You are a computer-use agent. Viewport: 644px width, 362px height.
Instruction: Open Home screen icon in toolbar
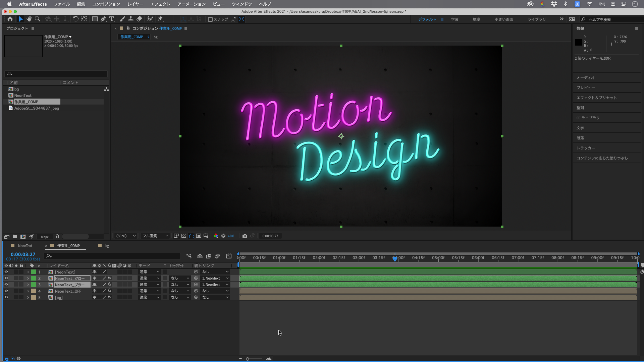[10, 19]
